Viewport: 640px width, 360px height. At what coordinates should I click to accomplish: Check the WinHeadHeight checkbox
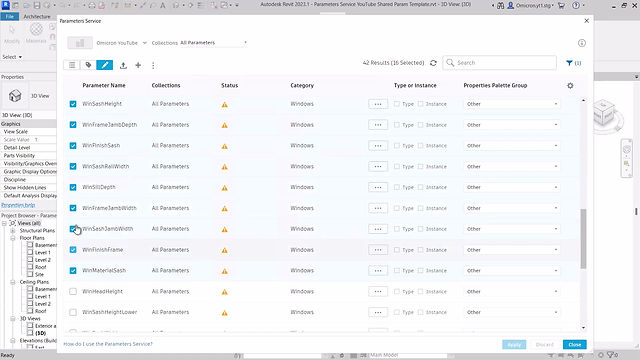point(73,291)
